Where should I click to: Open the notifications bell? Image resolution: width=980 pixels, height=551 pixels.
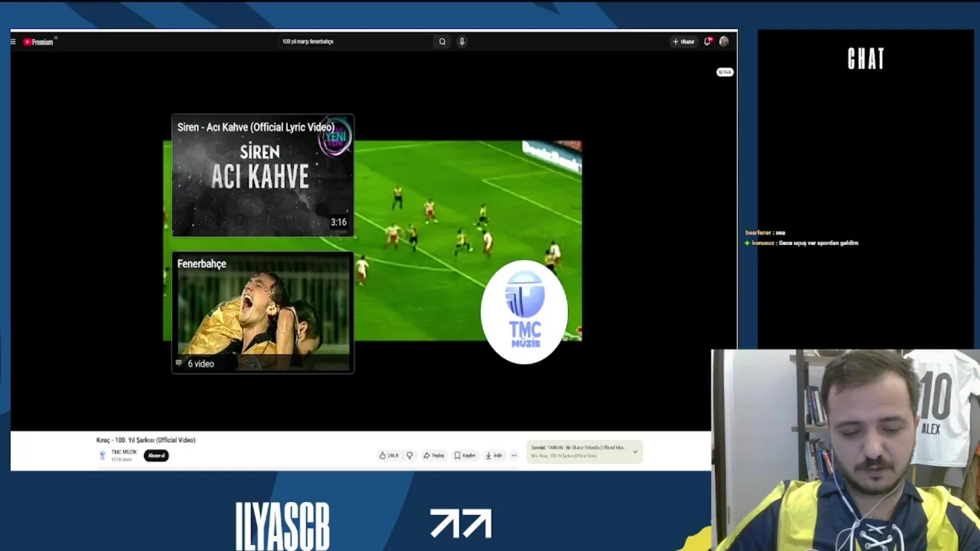tap(707, 41)
